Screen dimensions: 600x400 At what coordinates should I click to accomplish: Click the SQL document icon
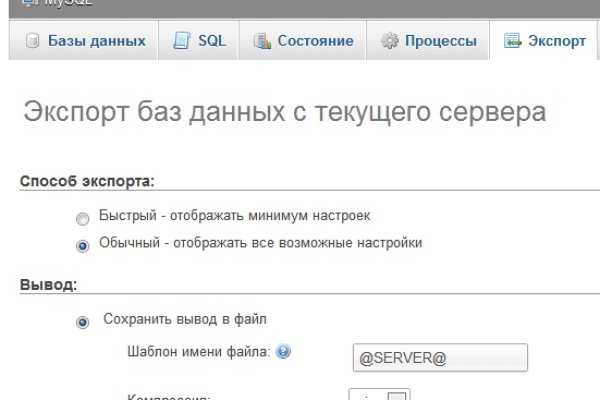click(x=182, y=42)
